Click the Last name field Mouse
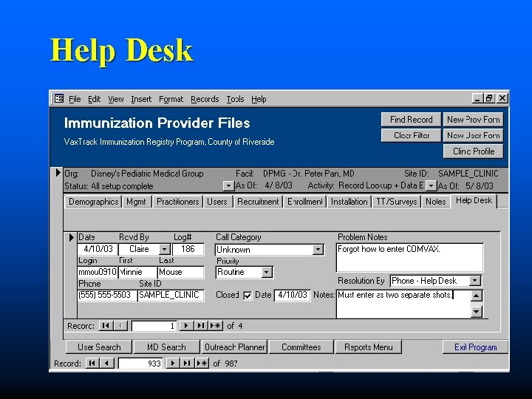Image resolution: width=532 pixels, height=399 pixels. [x=181, y=272]
